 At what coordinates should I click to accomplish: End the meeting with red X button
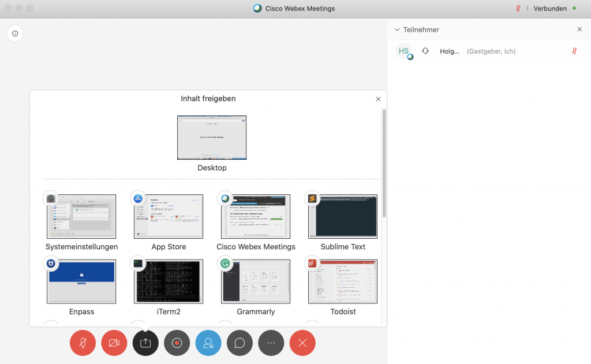302,343
